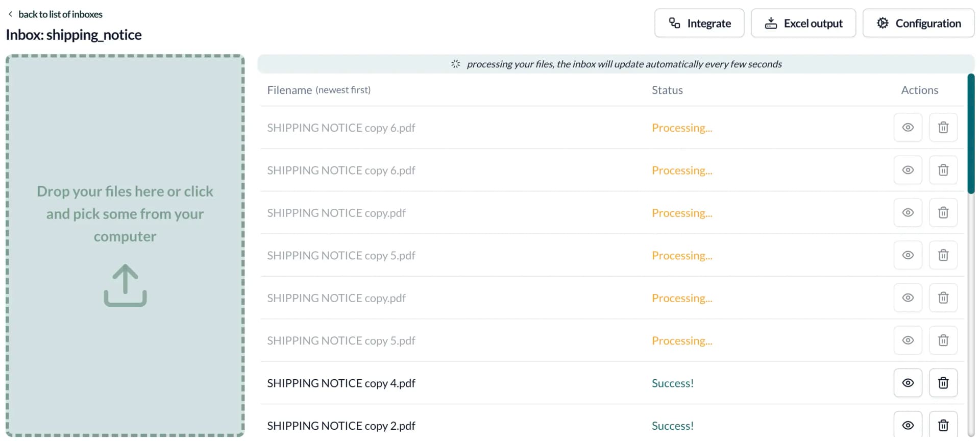
Task: Click eye icon of lower copy.pdf row
Action: click(908, 298)
